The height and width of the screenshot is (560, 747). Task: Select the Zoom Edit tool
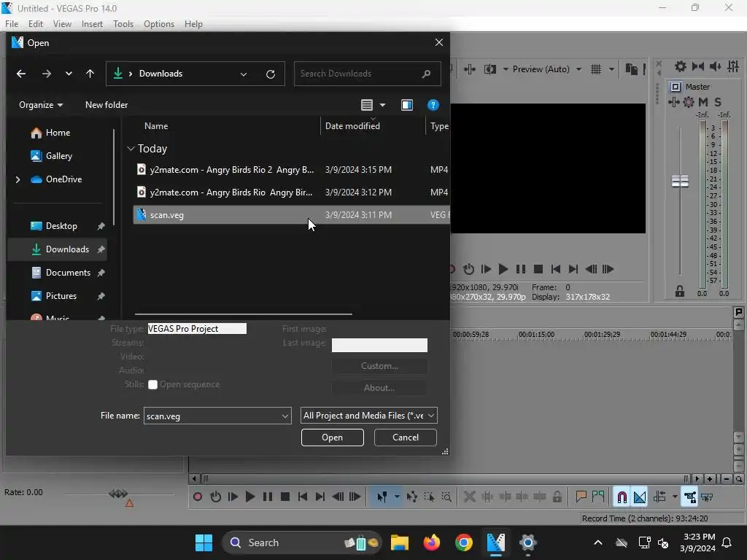447,497
